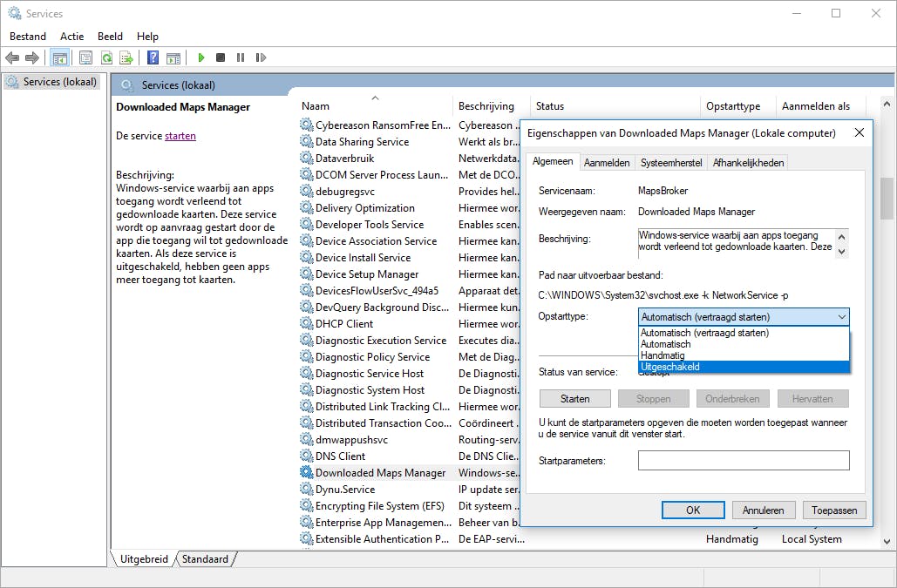Click the gear icon of DHCP Client

[307, 323]
